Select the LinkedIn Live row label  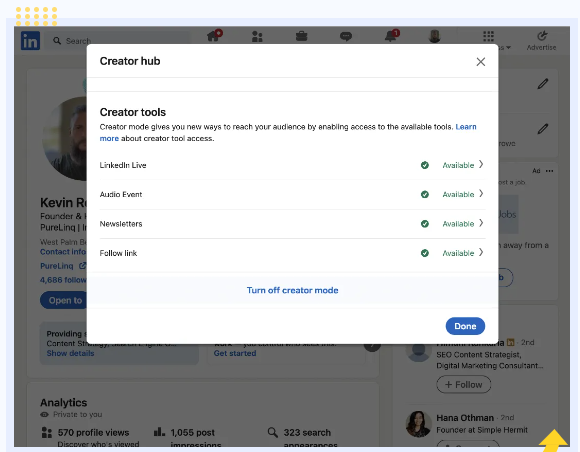pos(123,165)
